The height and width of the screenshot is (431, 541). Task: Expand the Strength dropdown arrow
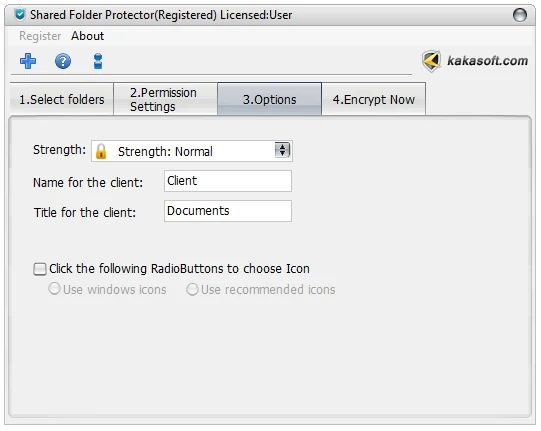[282, 150]
